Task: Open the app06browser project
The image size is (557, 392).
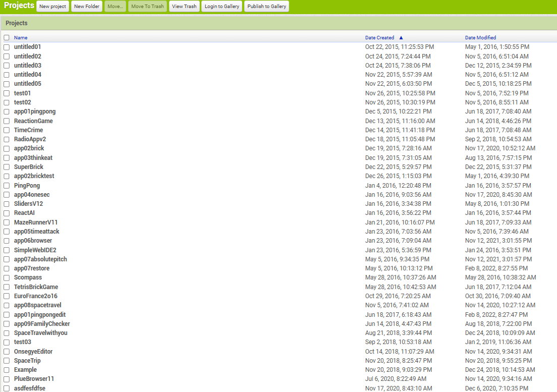Action: coord(33,241)
